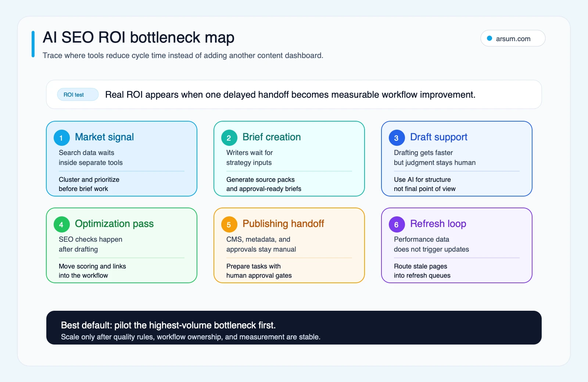Image resolution: width=588 pixels, height=382 pixels.
Task: Click 'Writers wait for strategy inputs'
Action: pyautogui.click(x=250, y=158)
